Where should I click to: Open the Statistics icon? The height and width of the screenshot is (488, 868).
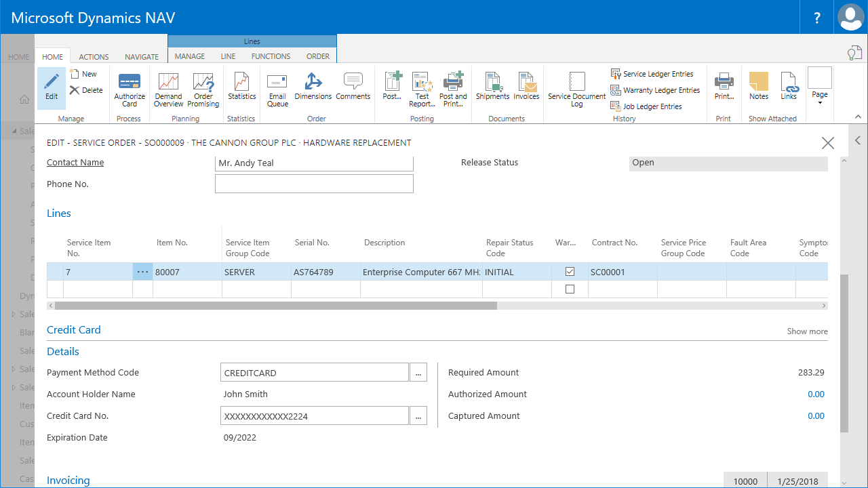coord(241,87)
